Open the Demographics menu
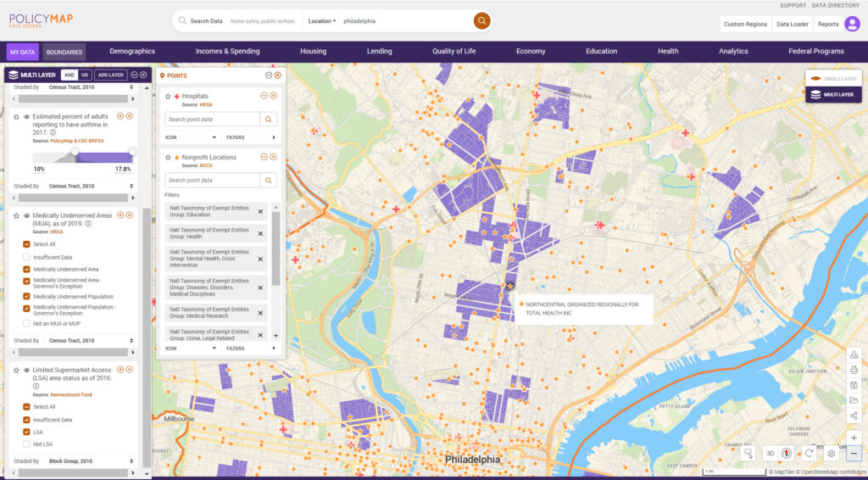Screen dimensions: 868x480 [x=132, y=51]
